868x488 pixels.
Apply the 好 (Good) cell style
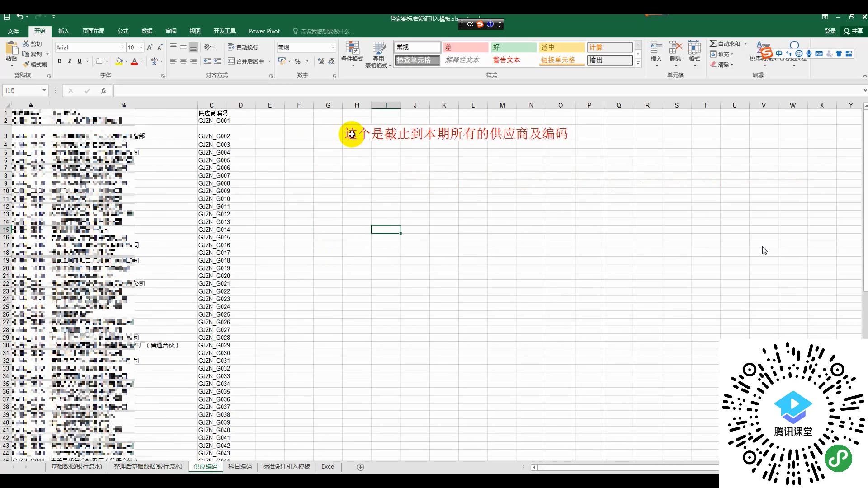514,47
